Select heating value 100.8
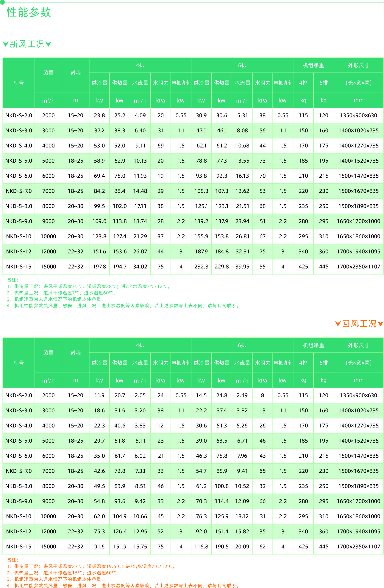 click(222, 486)
